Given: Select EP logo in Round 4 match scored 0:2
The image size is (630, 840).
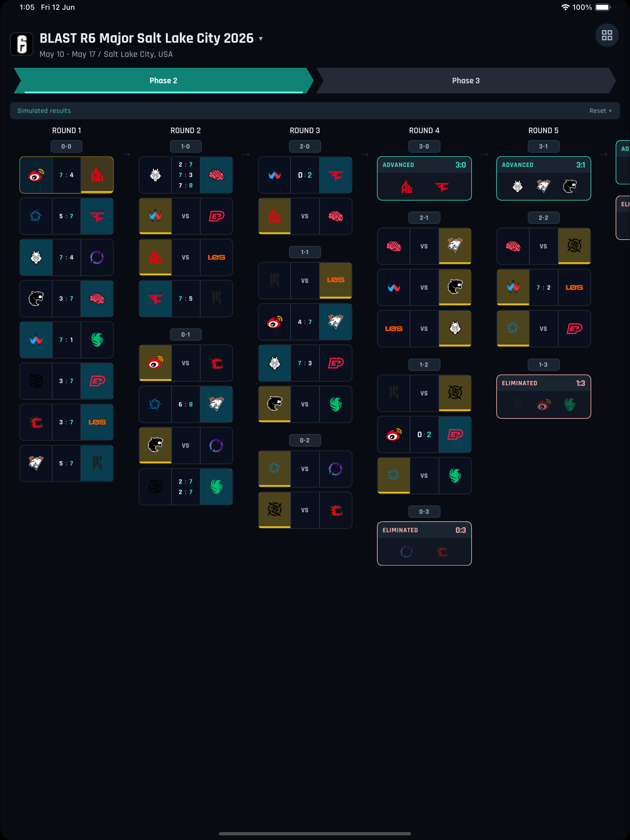Looking at the screenshot, I should 455,435.
